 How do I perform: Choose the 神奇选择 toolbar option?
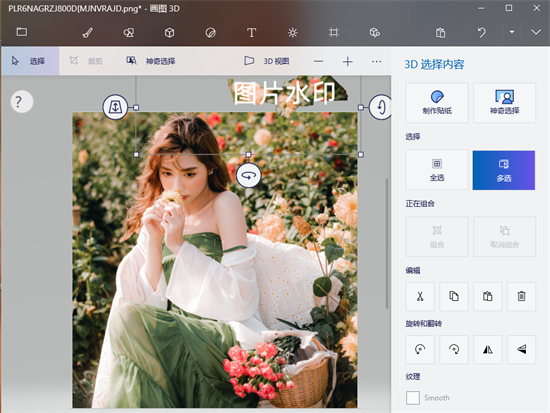(x=151, y=61)
